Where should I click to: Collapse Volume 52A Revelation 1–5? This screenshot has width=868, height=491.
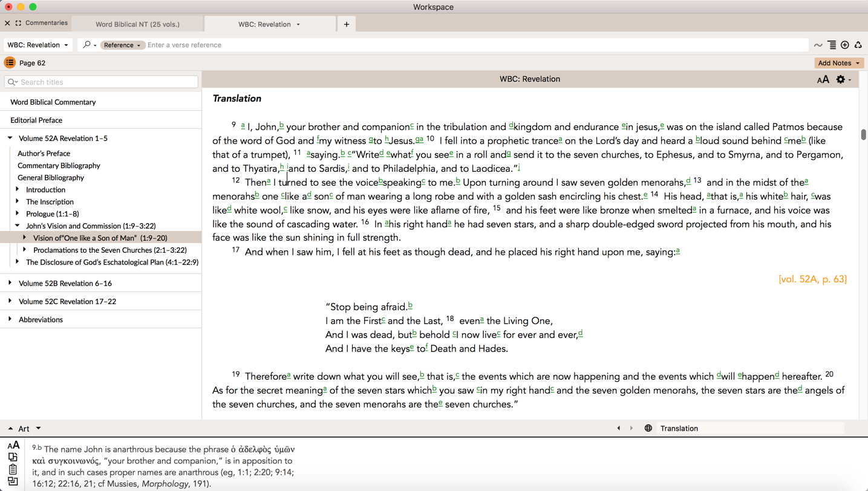[x=10, y=138]
